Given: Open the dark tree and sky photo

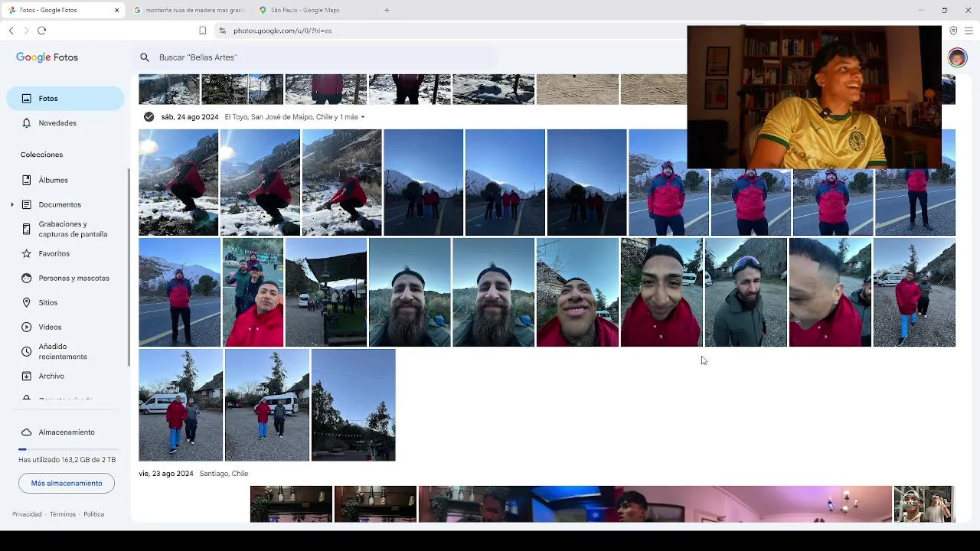Looking at the screenshot, I should [x=354, y=405].
